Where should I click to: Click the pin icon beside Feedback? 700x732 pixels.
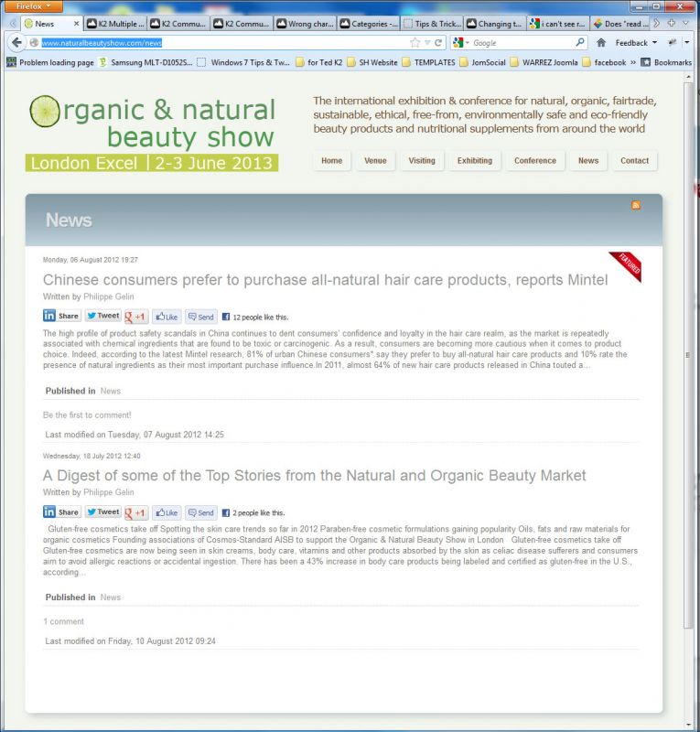coord(673,42)
